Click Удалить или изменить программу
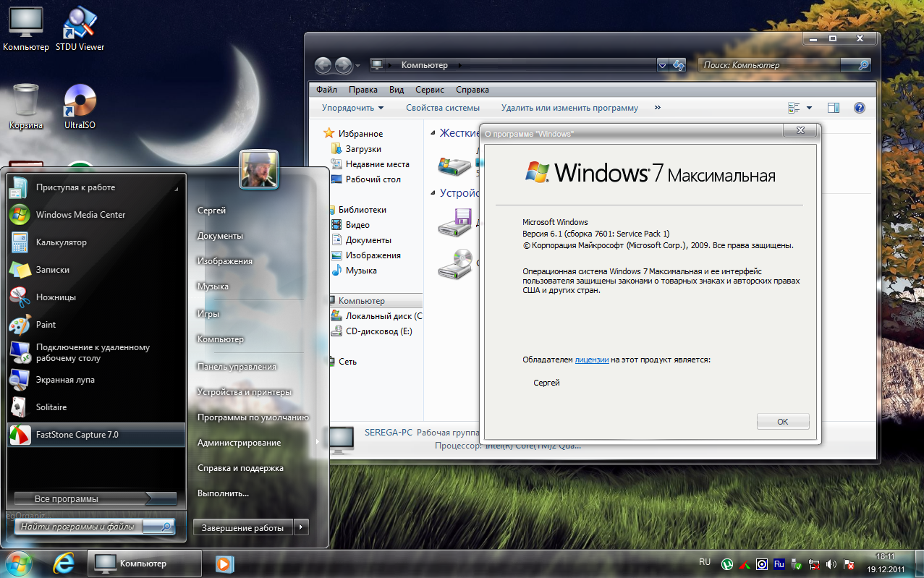This screenshot has height=578, width=924. (570, 108)
